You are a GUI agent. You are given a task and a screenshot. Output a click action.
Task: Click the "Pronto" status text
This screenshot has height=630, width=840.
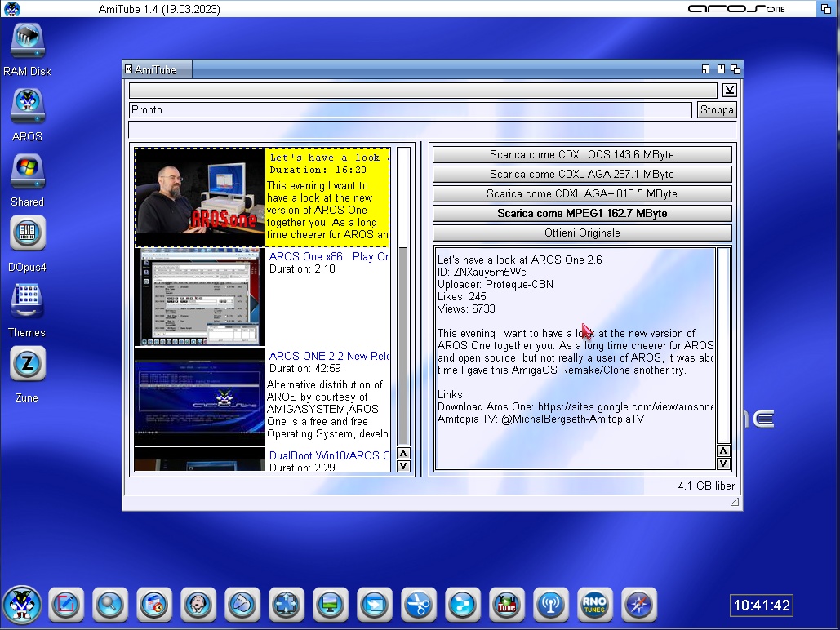(147, 110)
